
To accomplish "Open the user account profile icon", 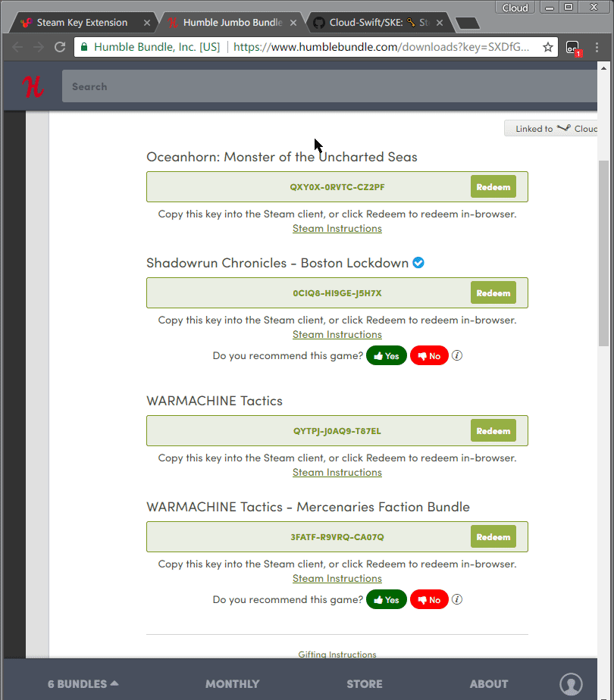I will (571, 683).
